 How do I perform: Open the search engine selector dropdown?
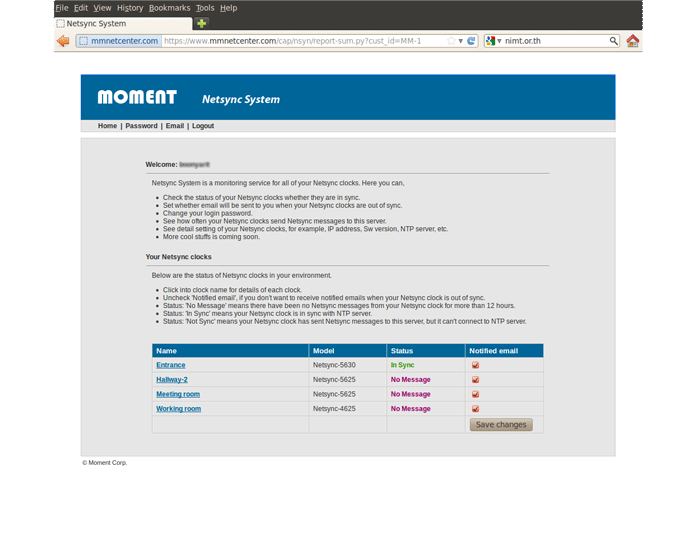(x=494, y=41)
